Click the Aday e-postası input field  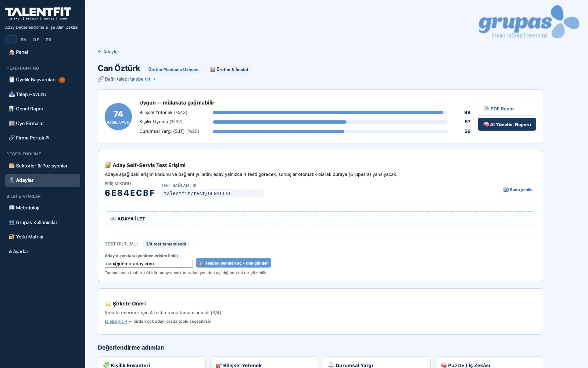coord(149,264)
